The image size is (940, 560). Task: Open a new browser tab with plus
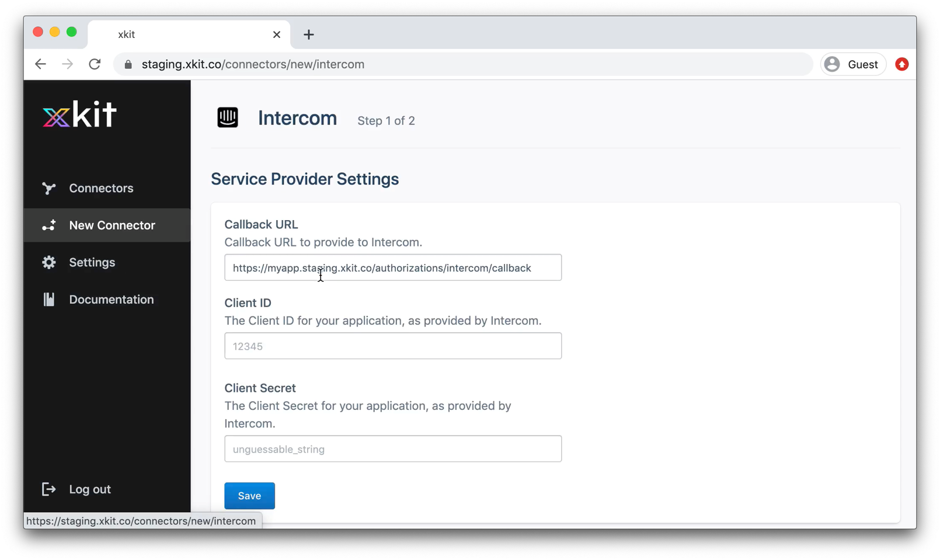click(x=309, y=34)
